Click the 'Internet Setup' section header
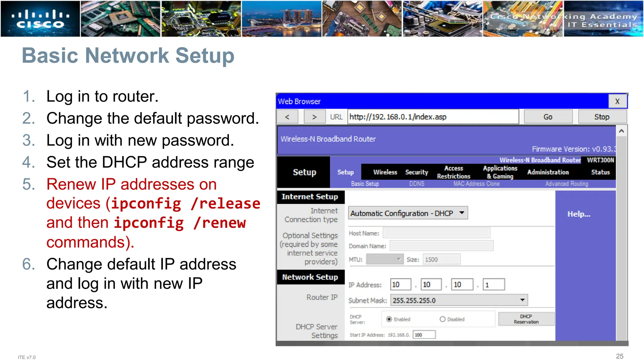 pos(310,197)
